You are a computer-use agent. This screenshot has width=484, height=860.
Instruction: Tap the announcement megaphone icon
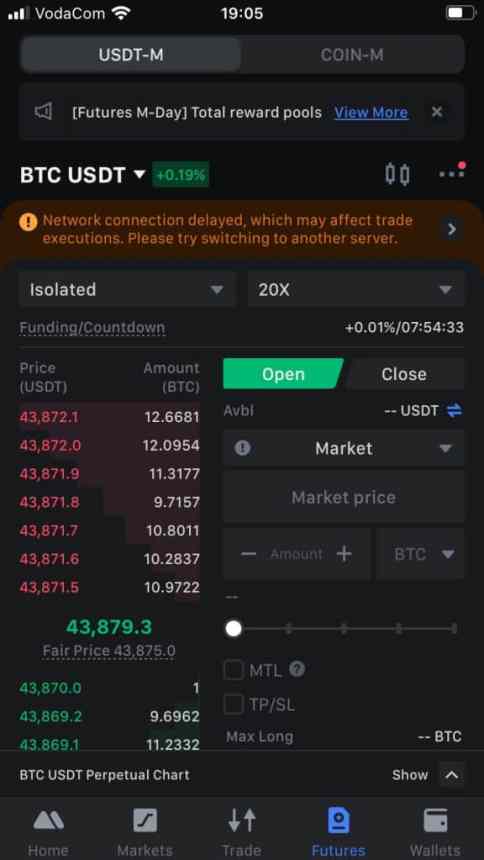43,112
